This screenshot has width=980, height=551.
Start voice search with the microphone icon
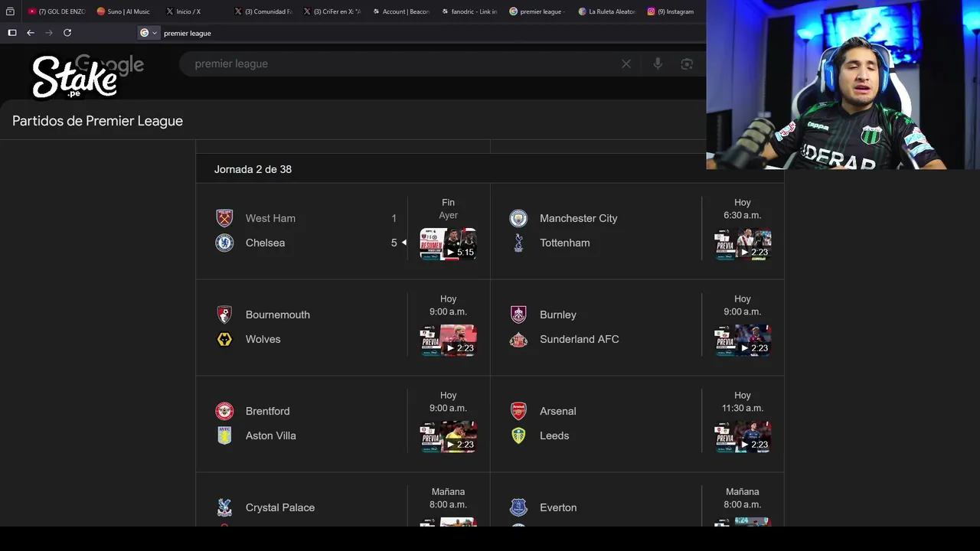click(x=658, y=64)
